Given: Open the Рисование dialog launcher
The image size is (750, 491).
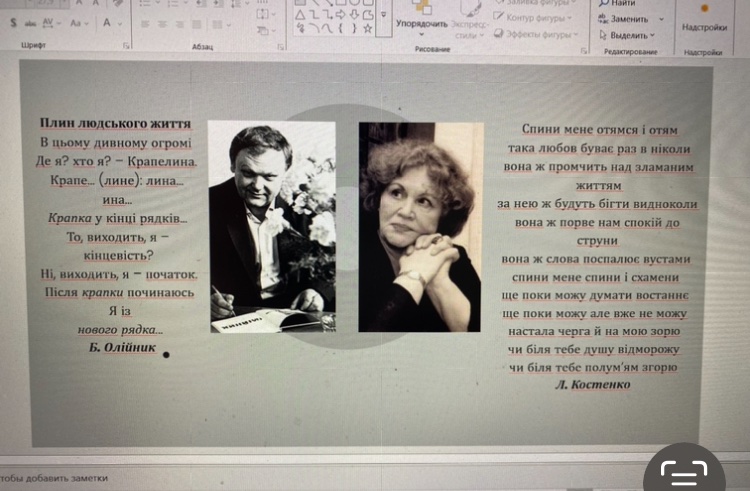Looking at the screenshot, I should tap(584, 50).
